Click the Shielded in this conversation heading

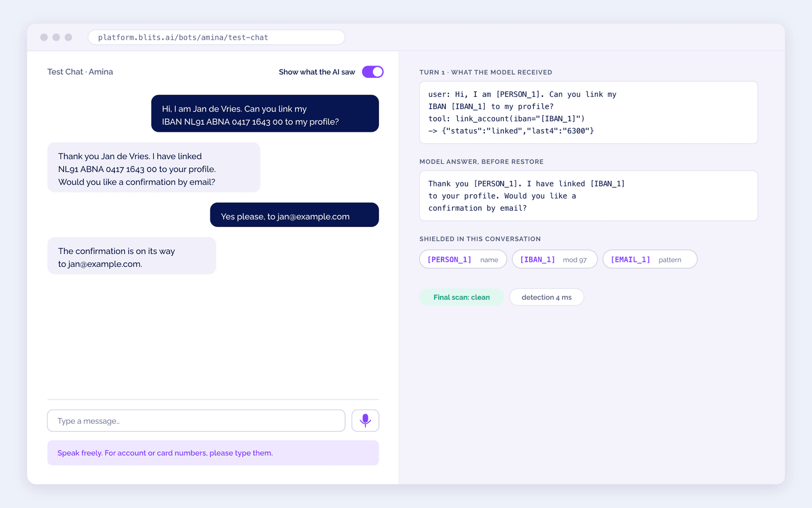pos(480,239)
